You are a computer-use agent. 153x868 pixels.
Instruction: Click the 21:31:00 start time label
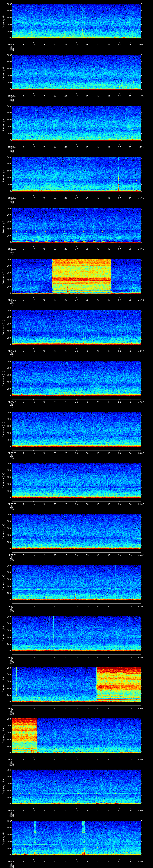tap(12, 147)
